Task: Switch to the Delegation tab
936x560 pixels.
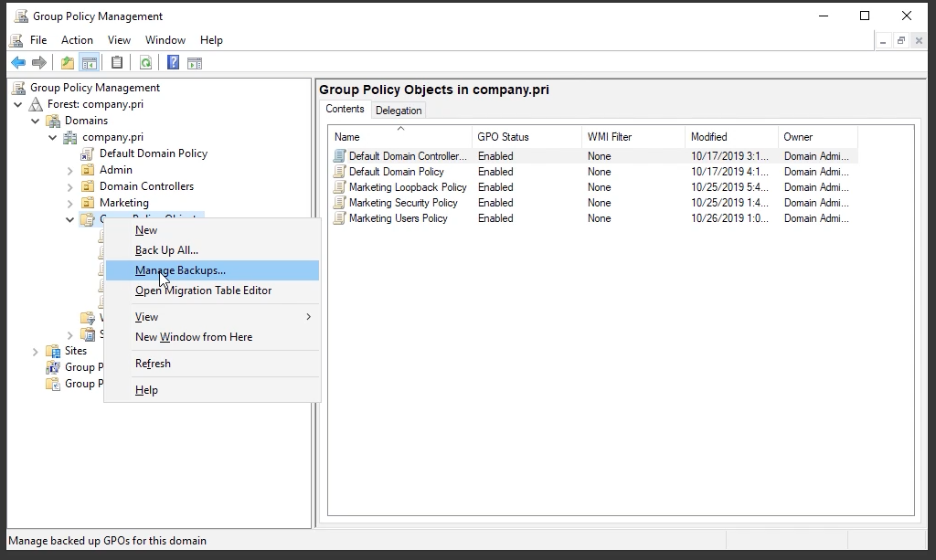Action: coord(399,111)
